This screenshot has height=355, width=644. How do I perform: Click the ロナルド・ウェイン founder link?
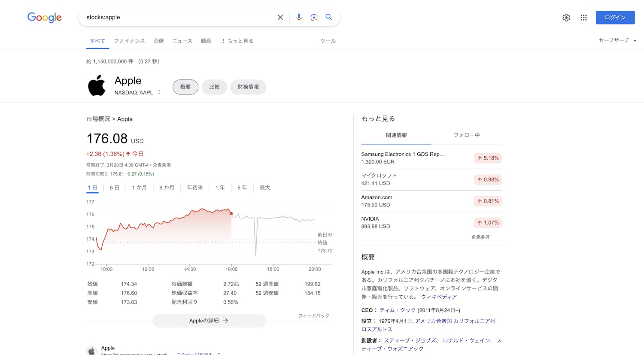(x=466, y=340)
